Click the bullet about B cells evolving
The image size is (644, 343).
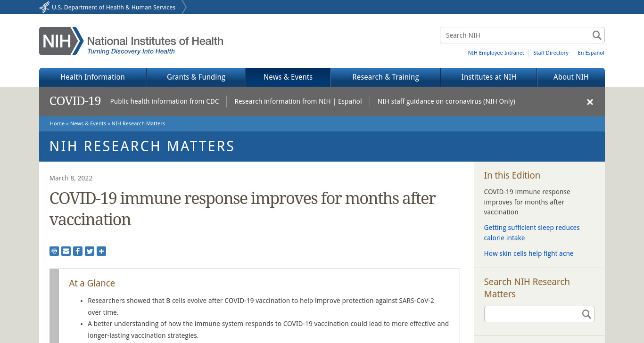point(261,306)
